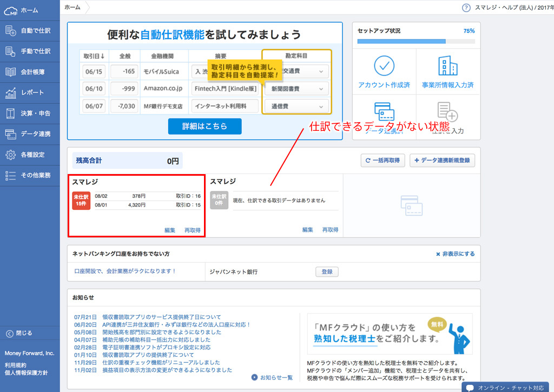Click the 詳細はこちら button
554x392 pixels.
click(x=205, y=127)
